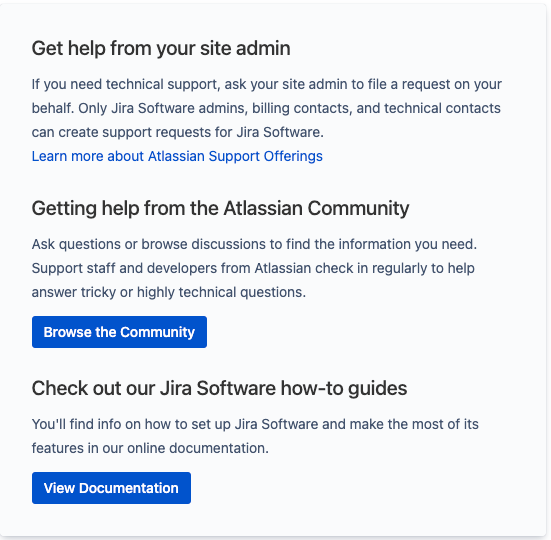Open Learn more about Atlassian Support Offerings link
This screenshot has height=540, width=551.
click(x=177, y=156)
